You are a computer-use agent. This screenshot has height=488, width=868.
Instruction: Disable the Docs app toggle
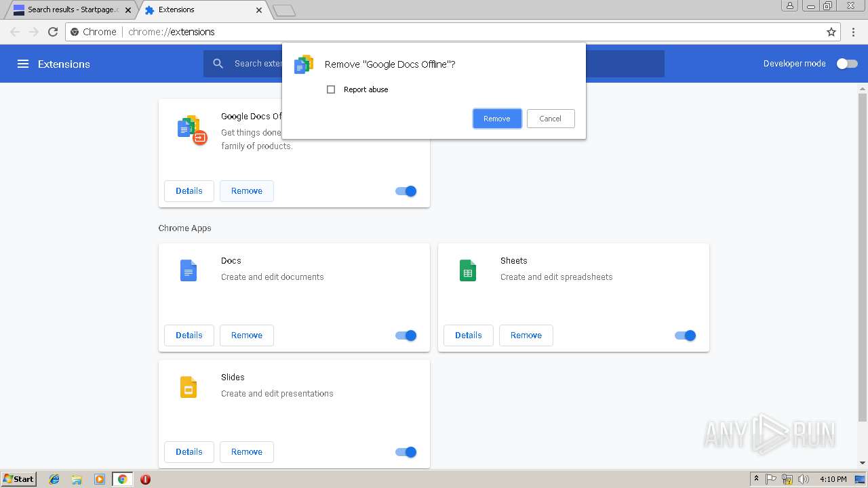tap(406, 335)
